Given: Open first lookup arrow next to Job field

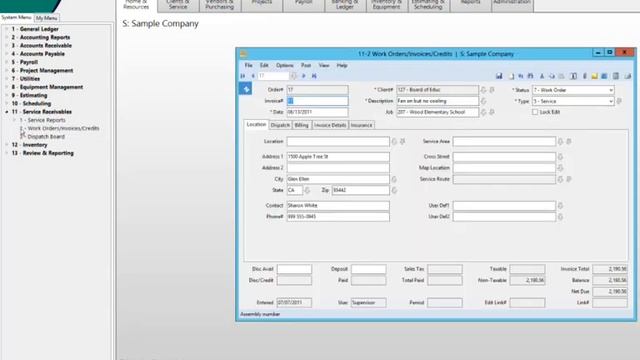Looking at the screenshot, I should 483,112.
